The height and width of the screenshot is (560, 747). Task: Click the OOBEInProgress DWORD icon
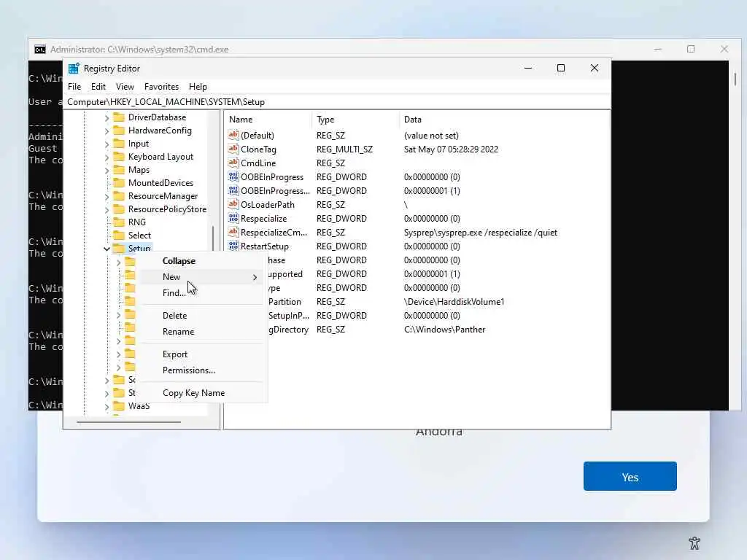(233, 176)
